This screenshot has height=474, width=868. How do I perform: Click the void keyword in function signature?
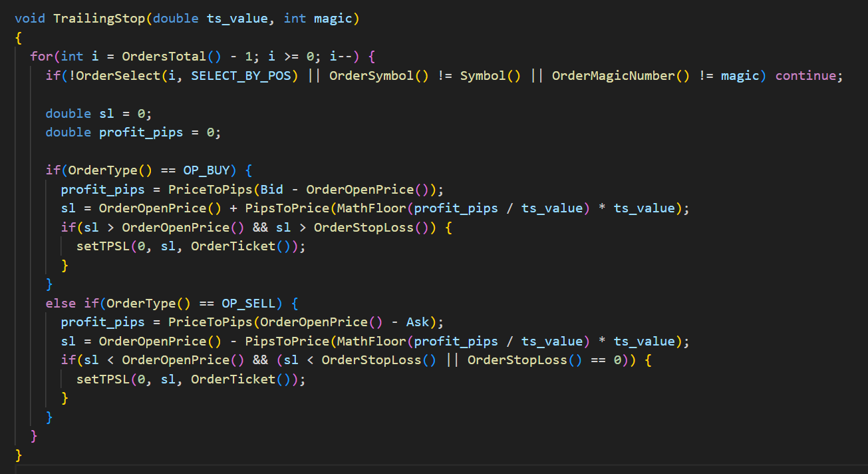pos(29,18)
